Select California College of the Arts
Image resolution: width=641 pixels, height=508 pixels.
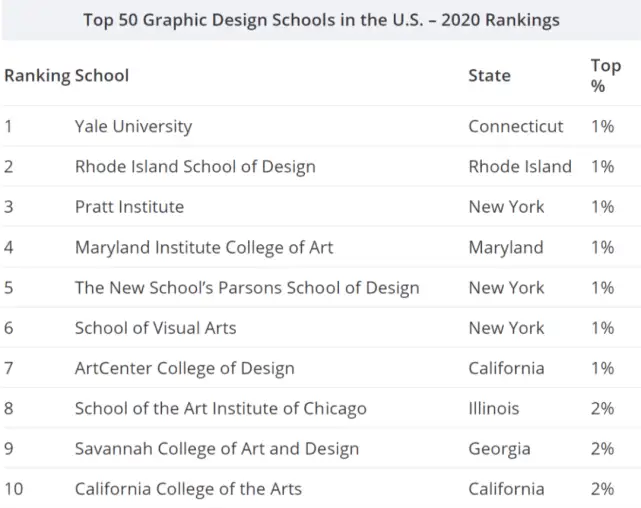pos(188,489)
